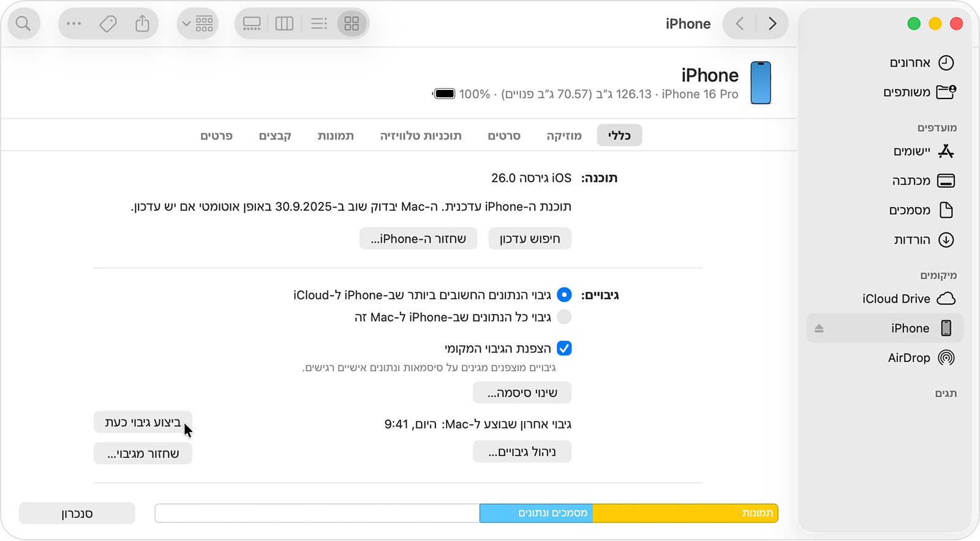Open AirDrop from the sidebar
The image size is (980, 541).
pos(908,357)
